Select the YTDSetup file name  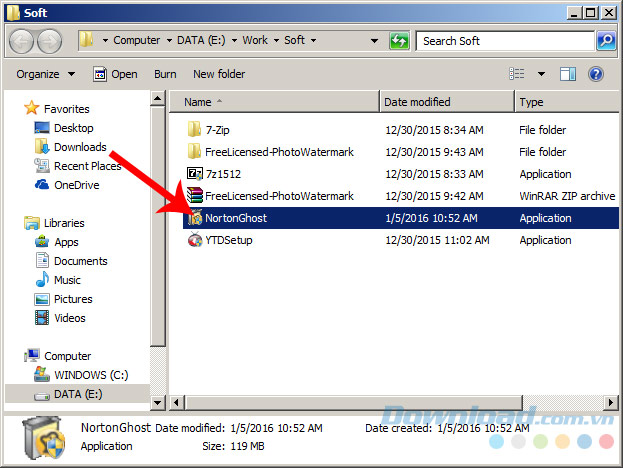(228, 240)
